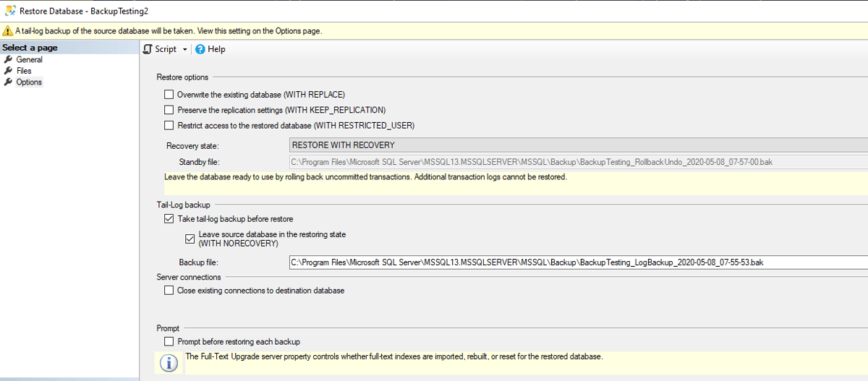Viewport: 868px width, 381px height.
Task: Click the Script toolbar icon
Action: [148, 49]
